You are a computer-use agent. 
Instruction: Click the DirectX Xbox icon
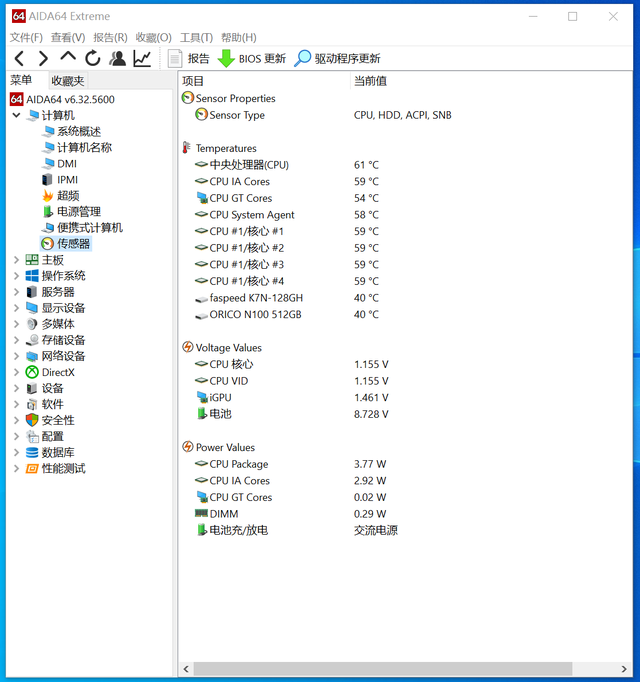click(32, 372)
